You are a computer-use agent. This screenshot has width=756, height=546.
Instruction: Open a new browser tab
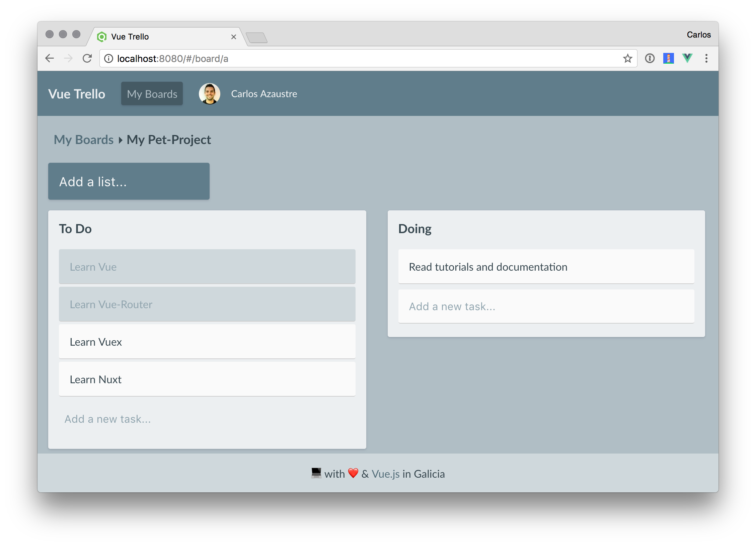(256, 38)
